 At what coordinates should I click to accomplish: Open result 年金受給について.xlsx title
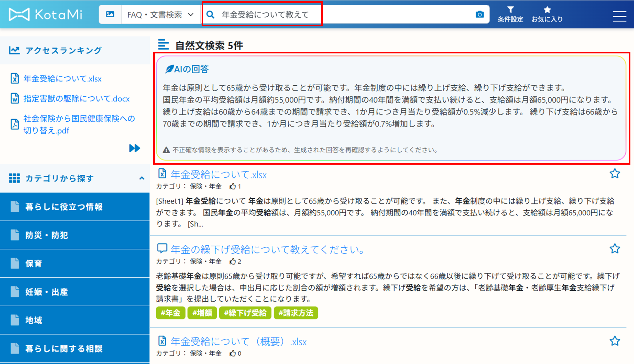[218, 175]
